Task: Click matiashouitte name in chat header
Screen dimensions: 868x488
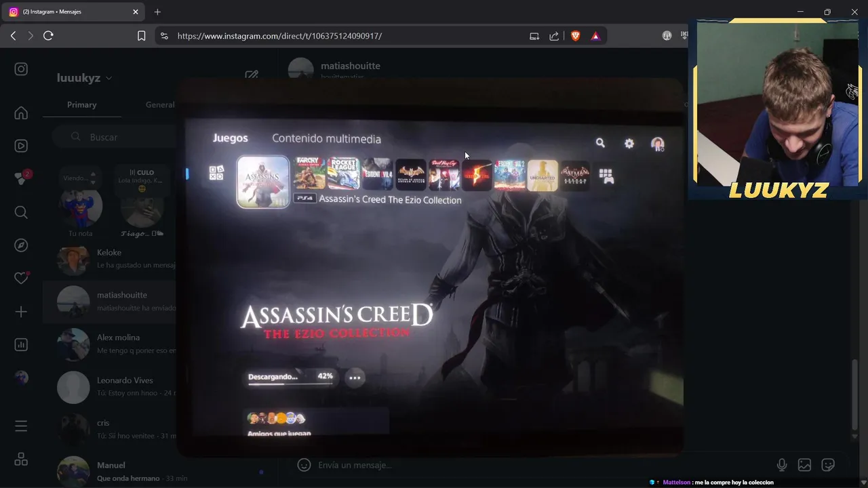Action: coord(351,66)
